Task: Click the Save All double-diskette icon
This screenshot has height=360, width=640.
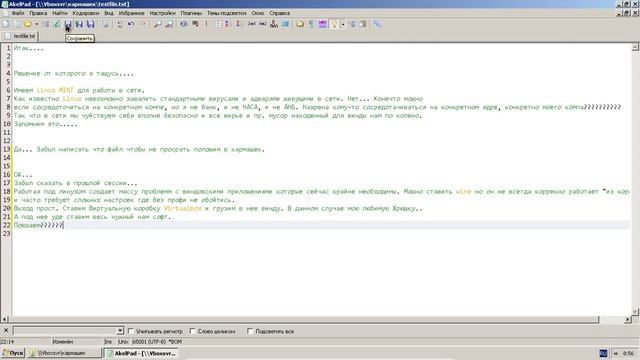Action: [x=91, y=24]
